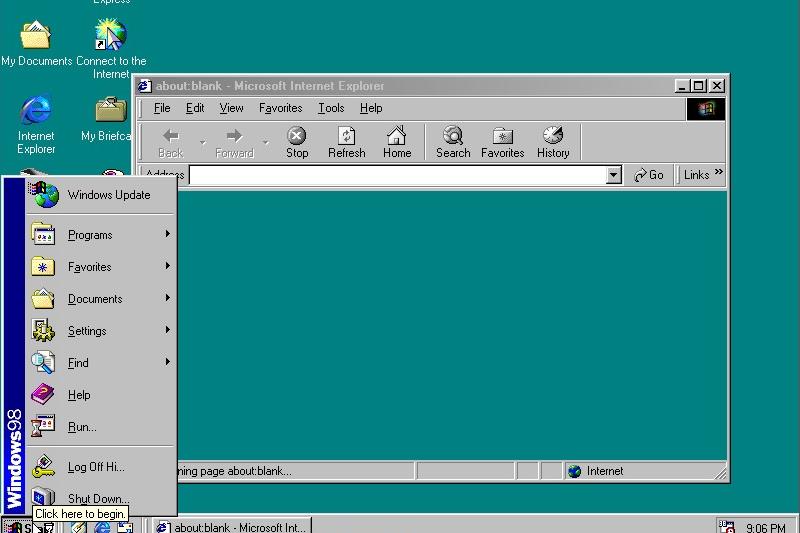Screen dimensions: 800x533
Task: Open the View menu
Action: [231, 108]
